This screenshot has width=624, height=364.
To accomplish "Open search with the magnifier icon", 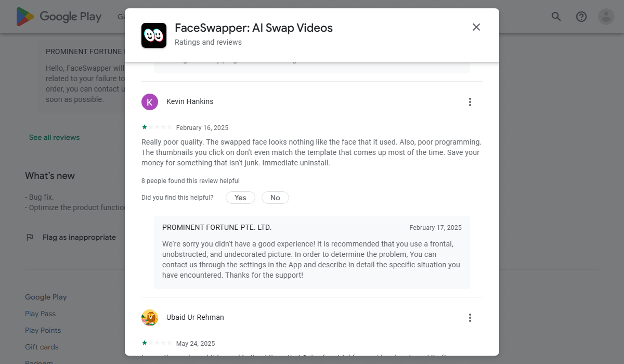I will point(556,17).
